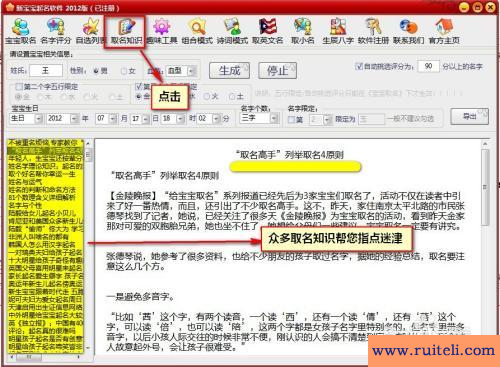Screen dimensions: 500x367
Task: Click the 姓氏 surname input field
Action: [x=46, y=71]
